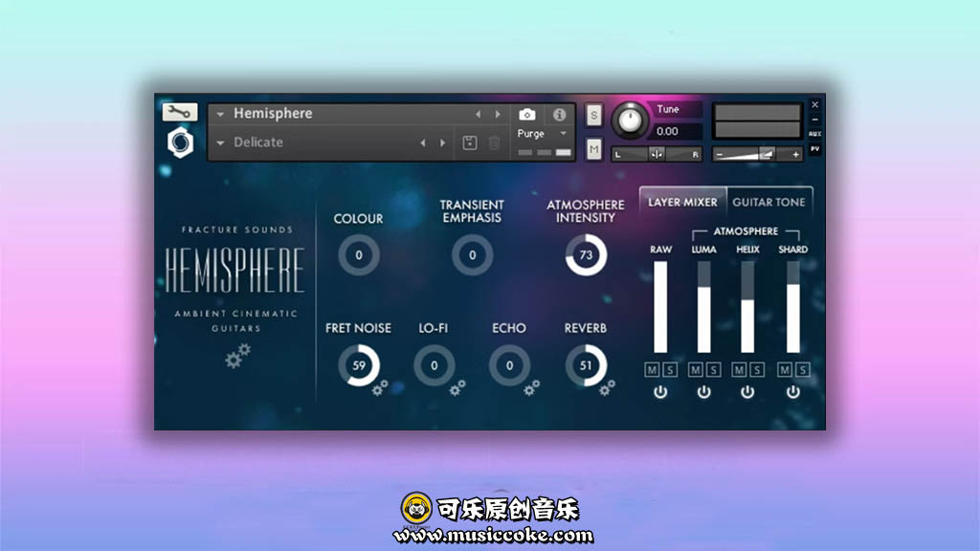Click the Tune knob

[x=630, y=120]
